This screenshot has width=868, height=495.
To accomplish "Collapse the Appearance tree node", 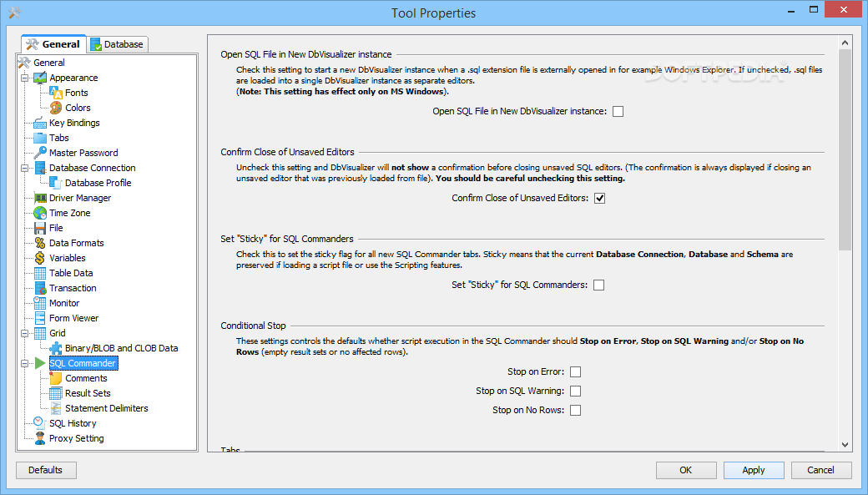I will [x=24, y=78].
